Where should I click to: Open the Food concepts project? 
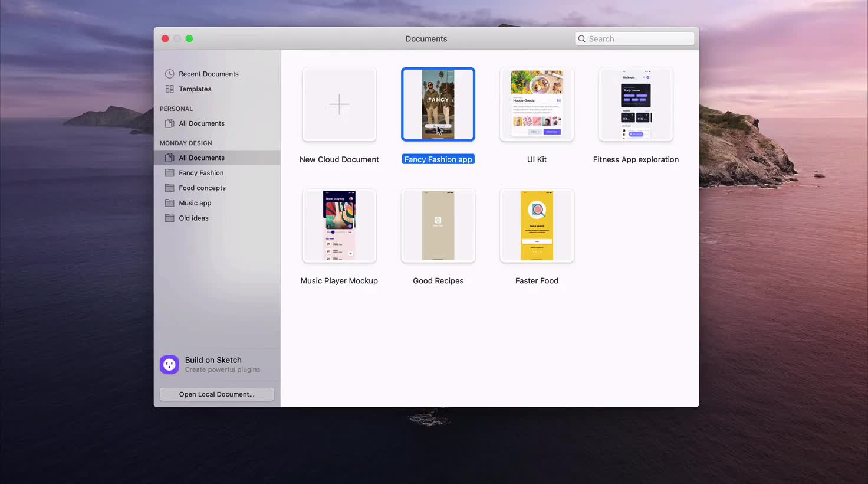(x=217, y=188)
